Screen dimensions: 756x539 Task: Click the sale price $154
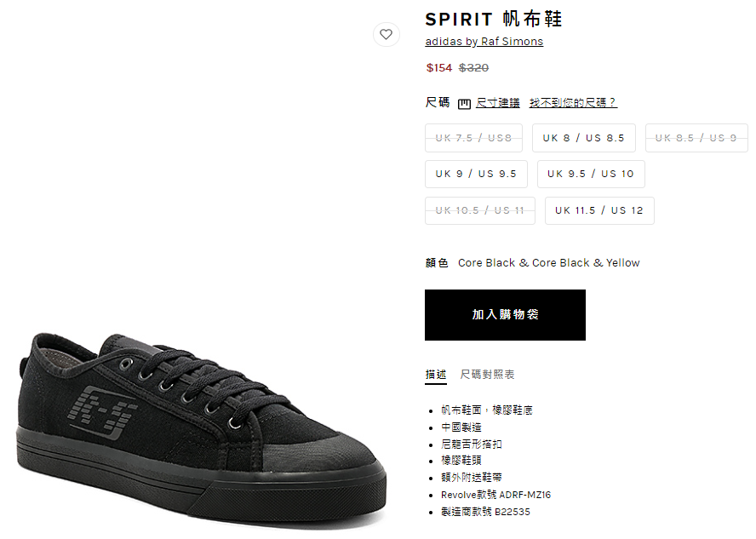tap(439, 68)
